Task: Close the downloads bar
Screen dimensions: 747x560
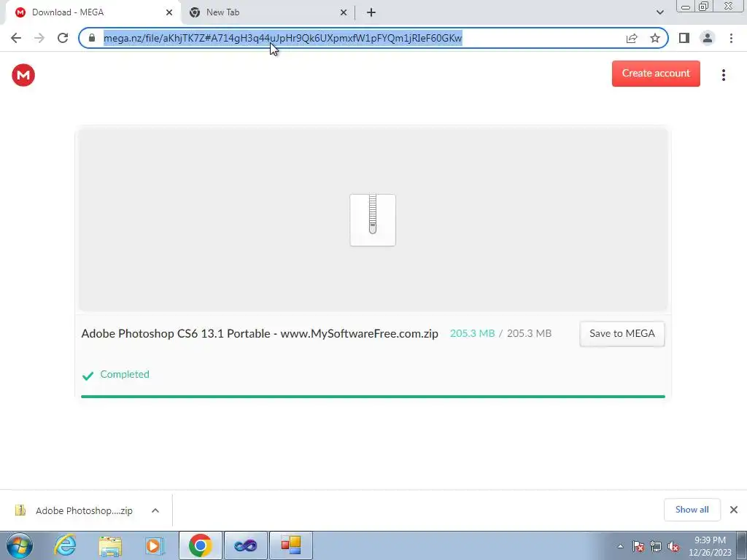Action: click(734, 510)
